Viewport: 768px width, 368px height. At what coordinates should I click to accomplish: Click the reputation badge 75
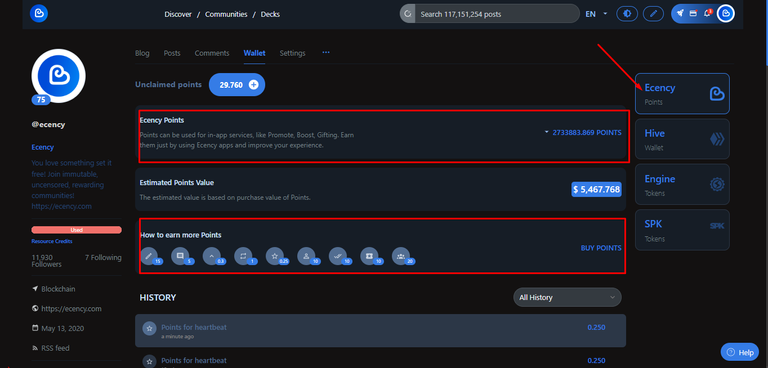(41, 99)
